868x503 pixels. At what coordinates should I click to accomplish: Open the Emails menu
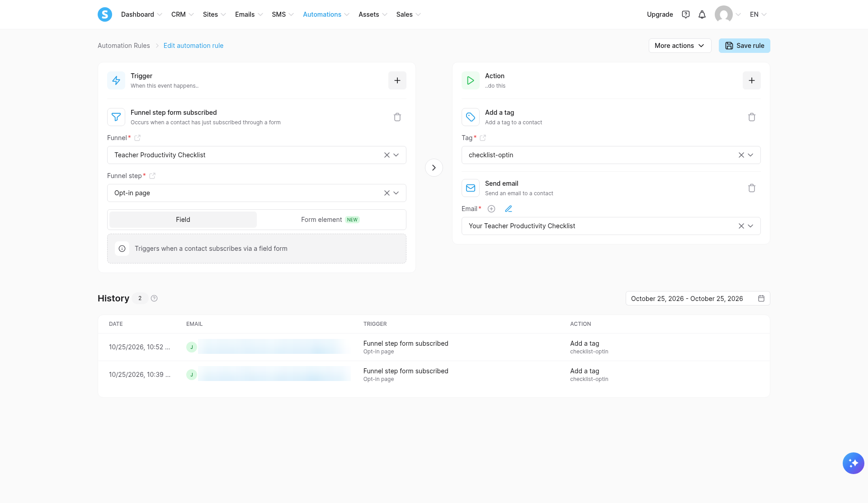249,14
